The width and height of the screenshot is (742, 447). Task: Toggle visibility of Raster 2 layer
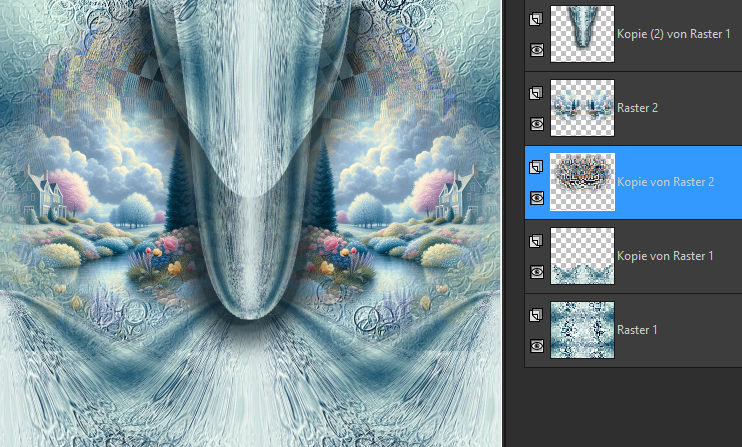point(536,124)
